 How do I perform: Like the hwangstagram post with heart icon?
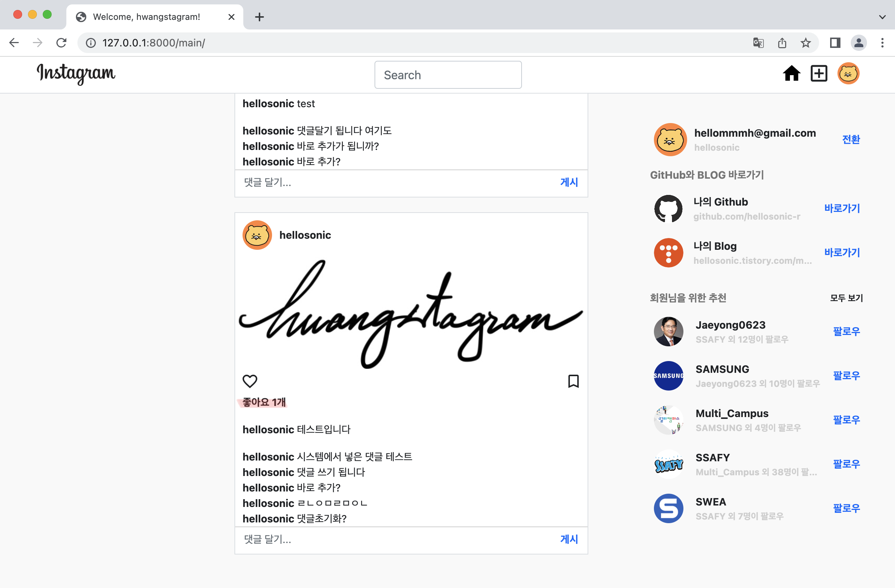click(x=250, y=381)
